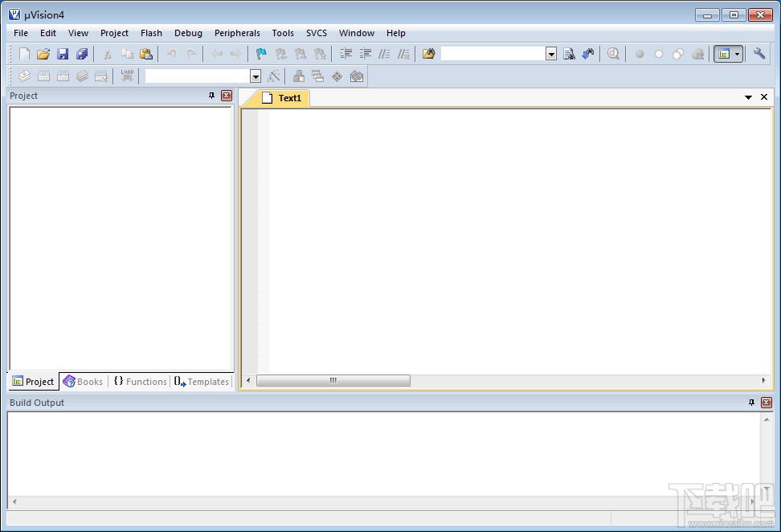Click the Kill All Breakpoints icon
The image size is (781, 532).
[697, 54]
